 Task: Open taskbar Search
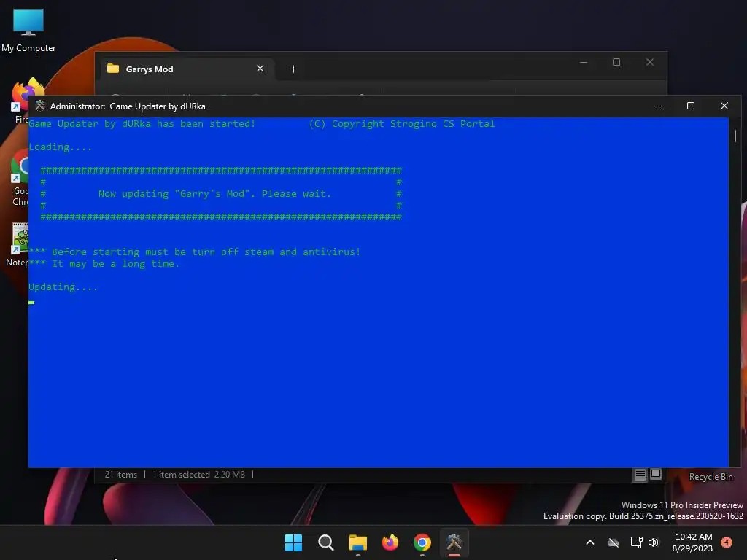pos(326,542)
